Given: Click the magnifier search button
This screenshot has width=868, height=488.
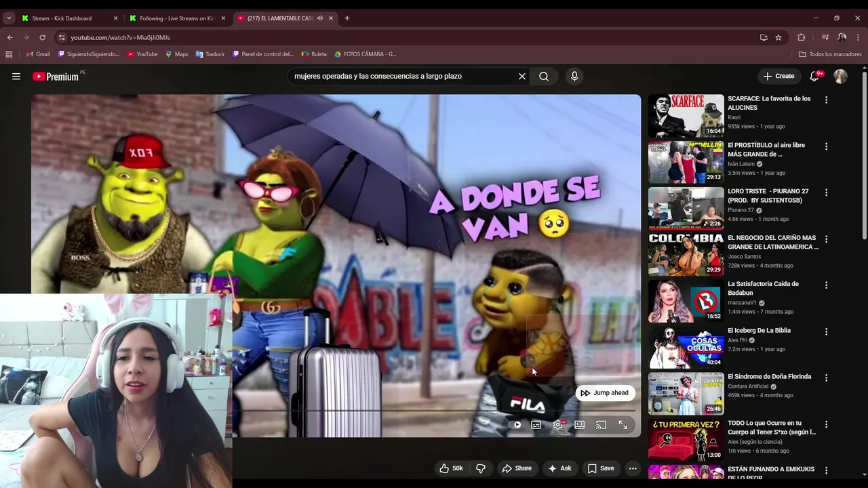Looking at the screenshot, I should [544, 77].
